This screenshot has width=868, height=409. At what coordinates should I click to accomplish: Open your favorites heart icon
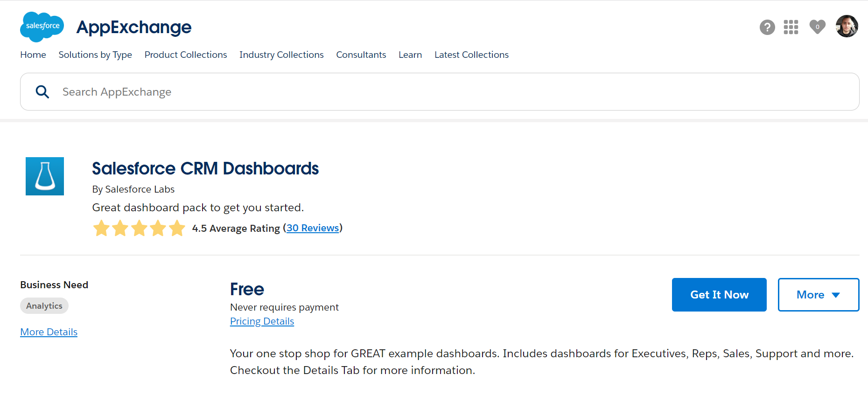[x=817, y=27]
